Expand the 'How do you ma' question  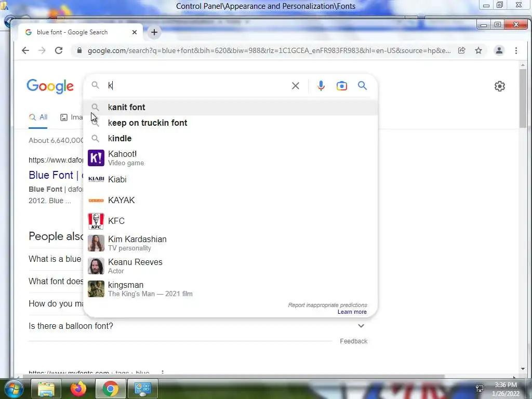(x=56, y=303)
